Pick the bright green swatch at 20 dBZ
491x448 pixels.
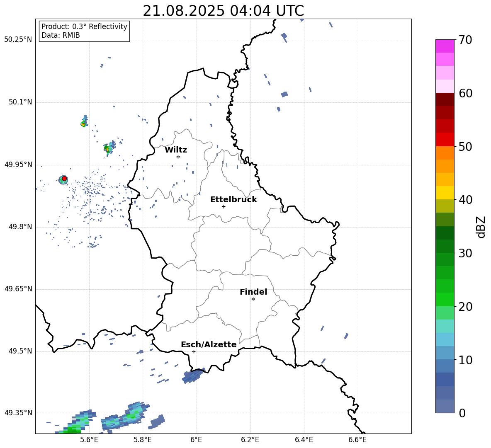click(445, 299)
